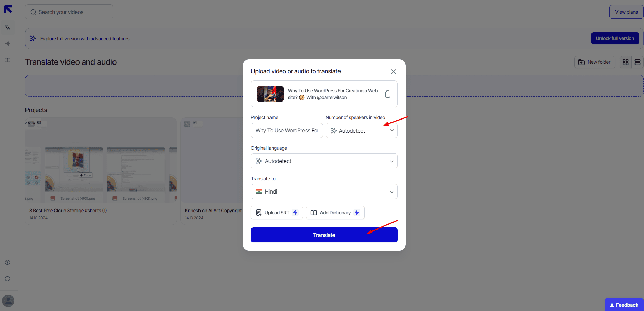The image size is (644, 311).
Task: Switch to list view layout
Action: (637, 62)
